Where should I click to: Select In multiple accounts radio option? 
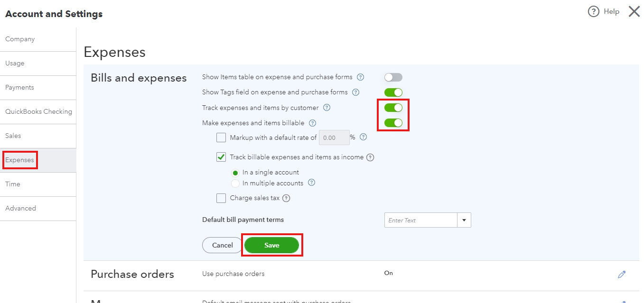pos(235,183)
